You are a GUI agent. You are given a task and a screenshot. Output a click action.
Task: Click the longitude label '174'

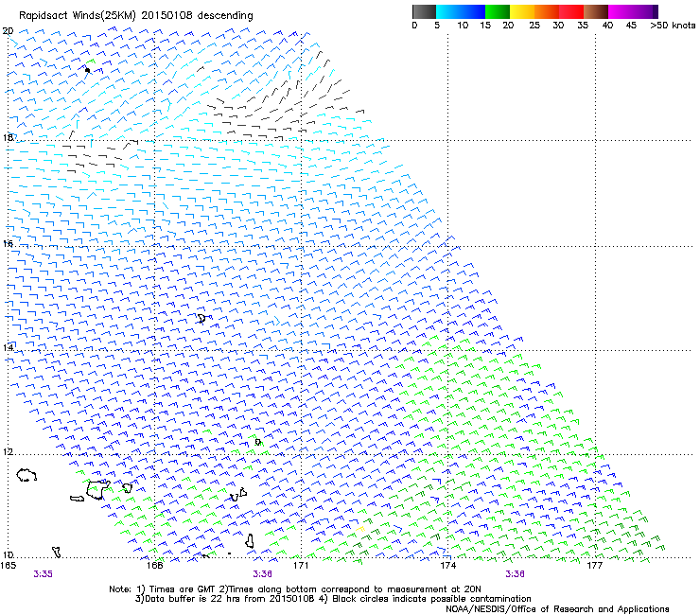pyautogui.click(x=447, y=566)
